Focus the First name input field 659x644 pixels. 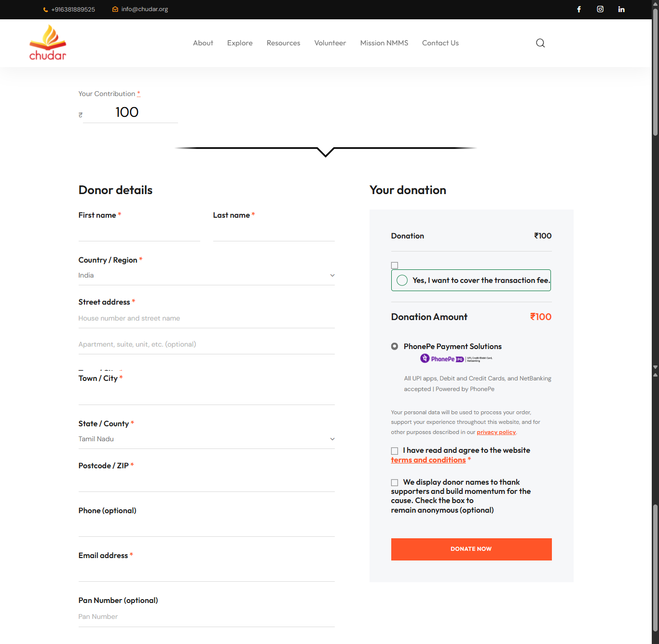[139, 233]
